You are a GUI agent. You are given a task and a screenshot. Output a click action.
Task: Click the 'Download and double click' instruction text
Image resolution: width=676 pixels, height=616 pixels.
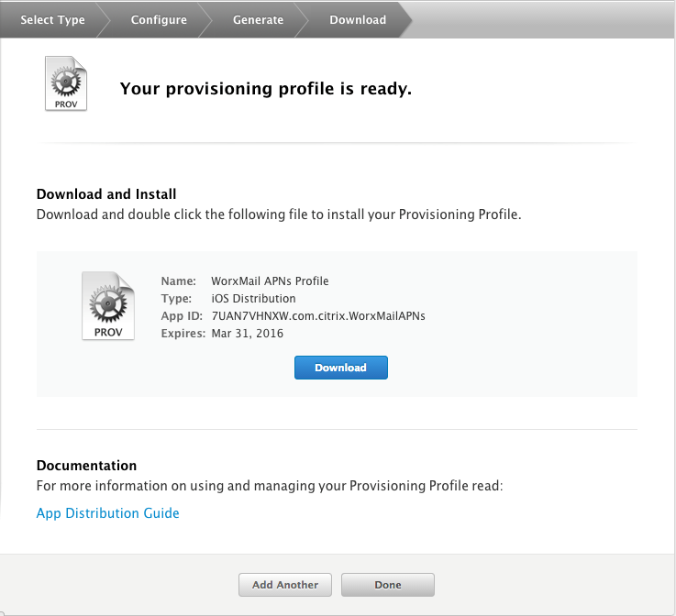278,214
